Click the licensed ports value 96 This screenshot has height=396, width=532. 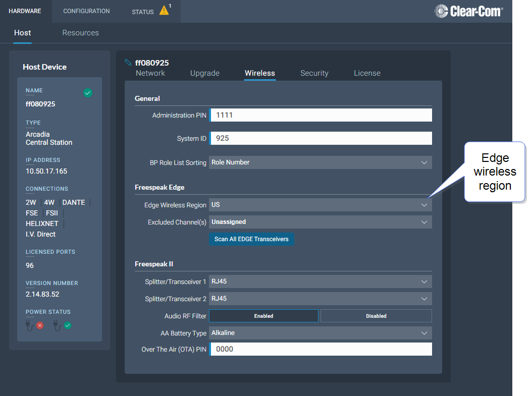pyautogui.click(x=30, y=265)
